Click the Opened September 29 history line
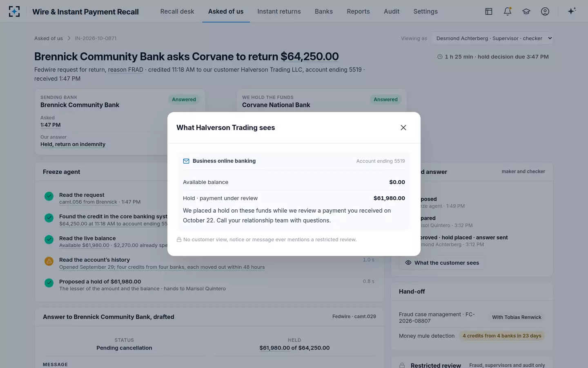 162,267
